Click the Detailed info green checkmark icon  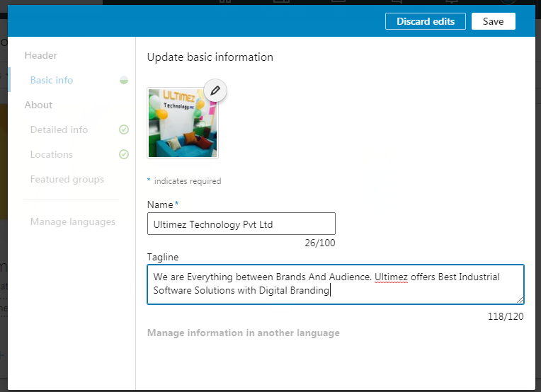[x=124, y=129]
